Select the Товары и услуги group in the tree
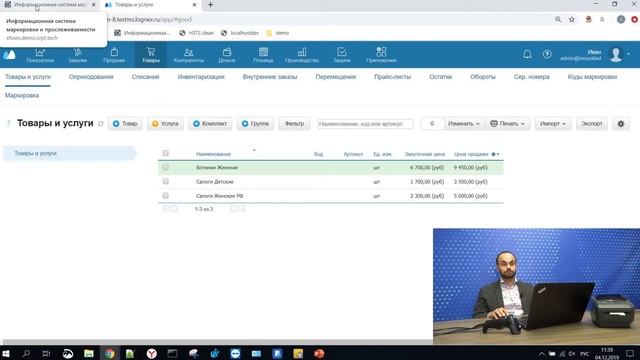640x360 pixels. click(x=69, y=153)
